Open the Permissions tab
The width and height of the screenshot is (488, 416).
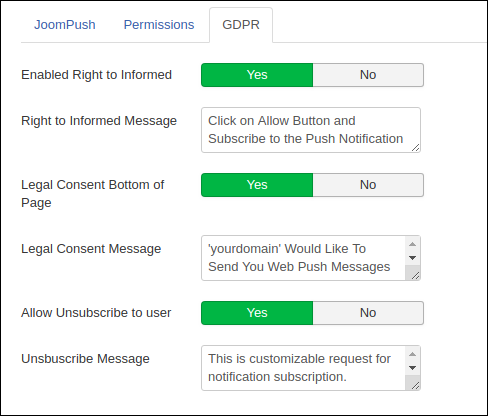click(159, 25)
